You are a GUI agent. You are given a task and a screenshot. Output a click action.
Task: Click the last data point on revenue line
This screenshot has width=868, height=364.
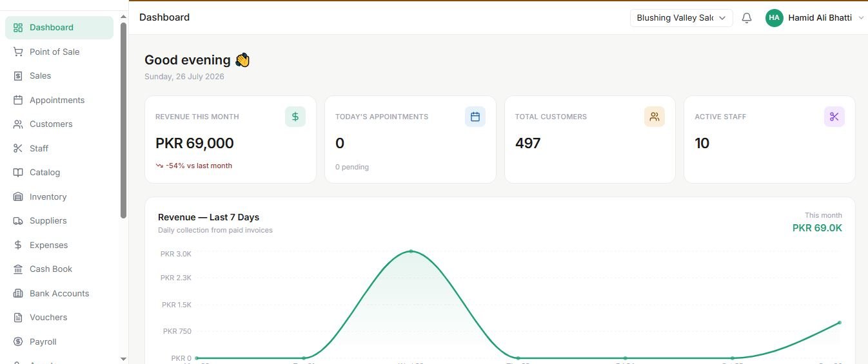click(840, 323)
